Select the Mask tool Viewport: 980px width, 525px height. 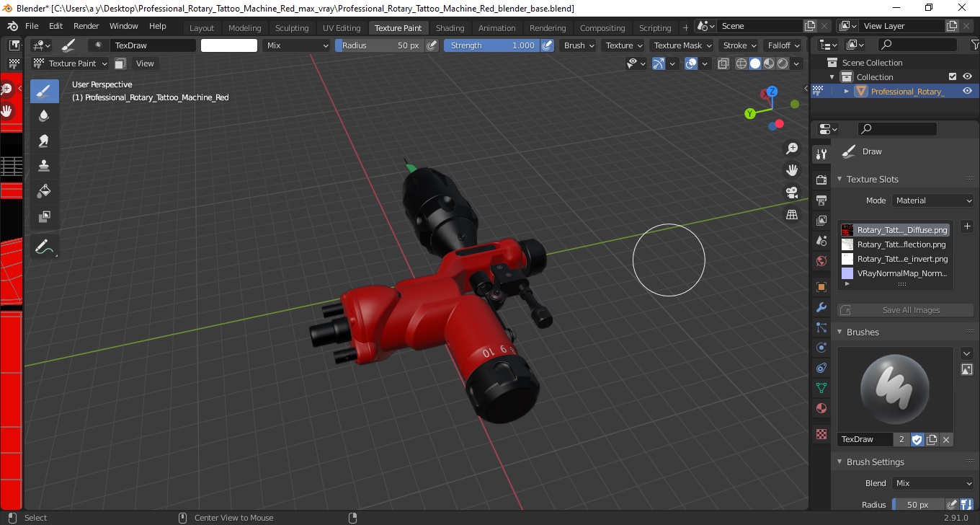[x=44, y=216]
